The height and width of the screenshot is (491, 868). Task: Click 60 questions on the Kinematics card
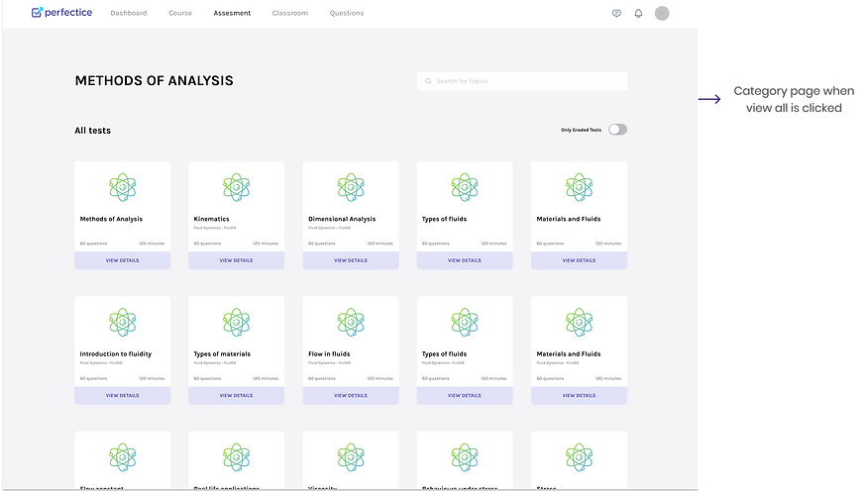[207, 244]
